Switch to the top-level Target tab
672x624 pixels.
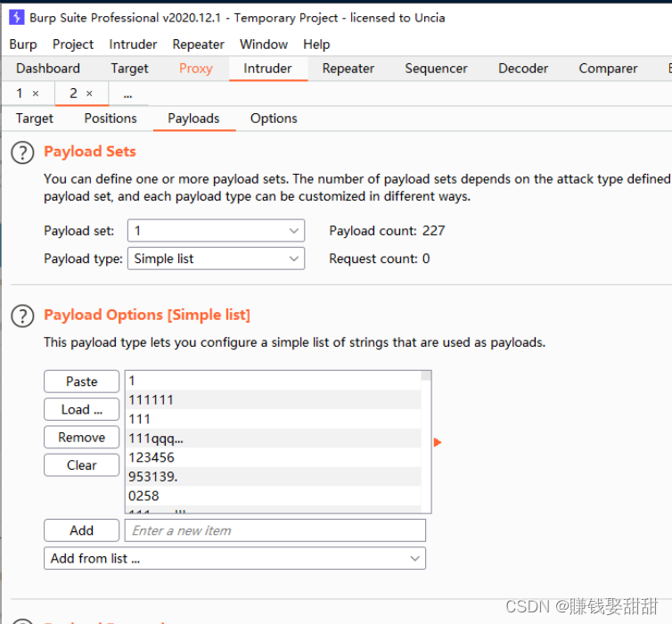(x=129, y=68)
